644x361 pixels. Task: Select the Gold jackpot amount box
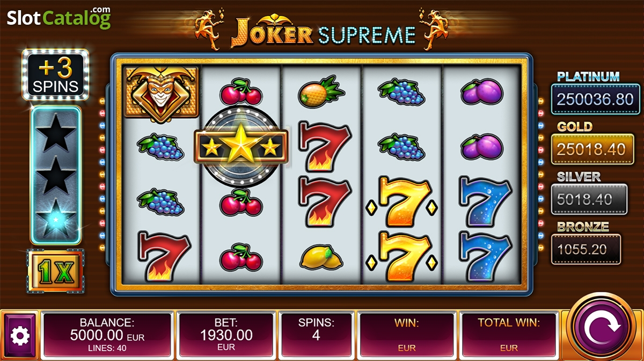(x=589, y=149)
